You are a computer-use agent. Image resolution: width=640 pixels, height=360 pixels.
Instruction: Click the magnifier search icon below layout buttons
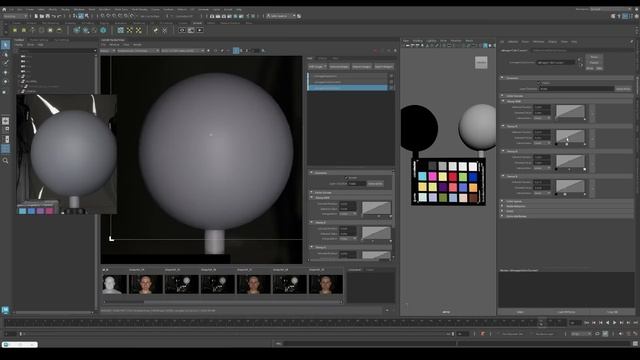click(x=5, y=161)
